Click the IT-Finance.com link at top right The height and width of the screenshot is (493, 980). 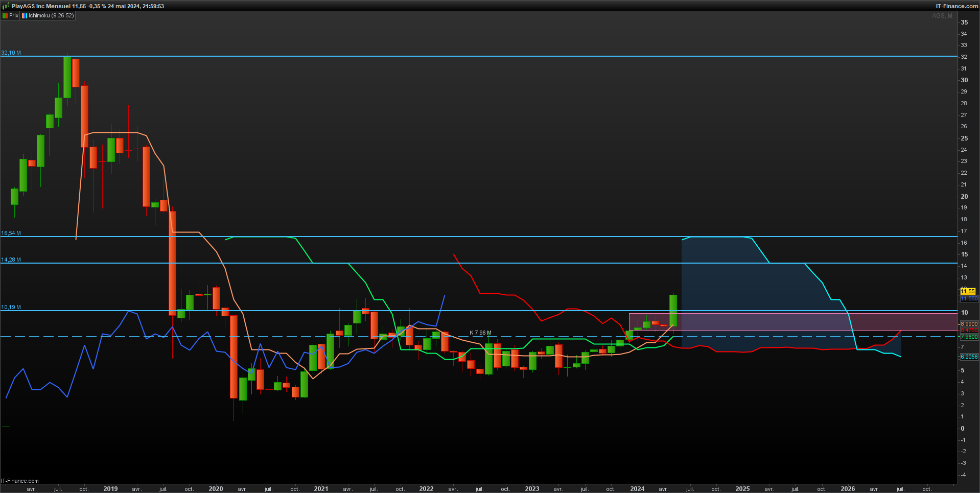coord(956,6)
